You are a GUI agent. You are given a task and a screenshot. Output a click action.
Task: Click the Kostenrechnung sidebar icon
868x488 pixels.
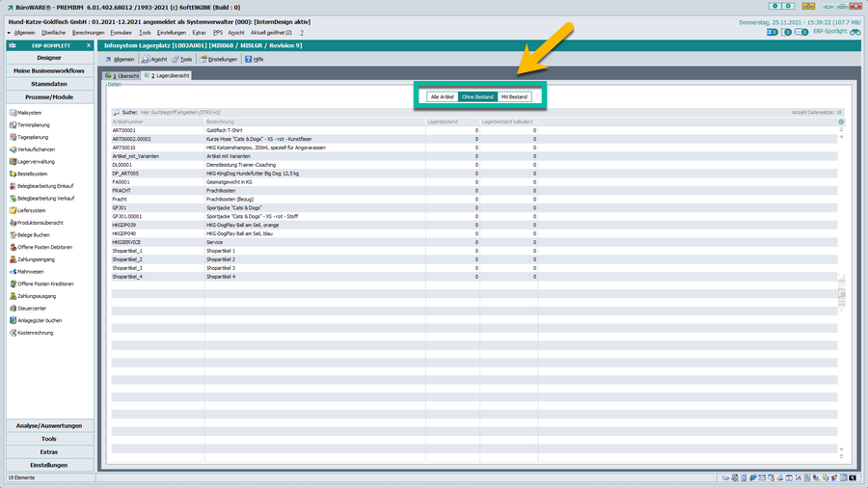click(x=13, y=333)
